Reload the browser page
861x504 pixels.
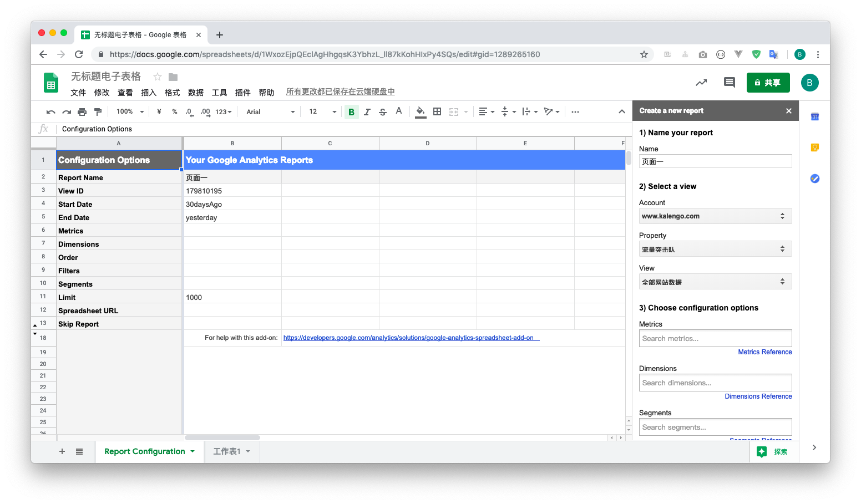[x=79, y=54]
